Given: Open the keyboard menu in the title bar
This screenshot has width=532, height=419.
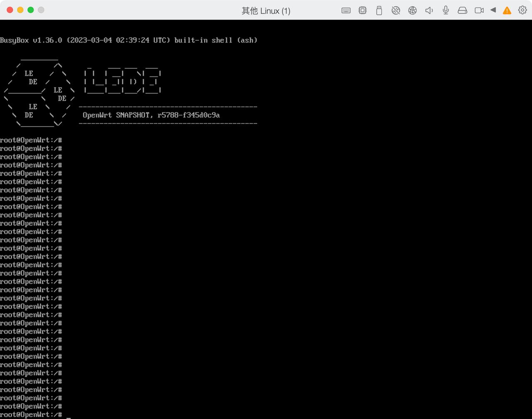Looking at the screenshot, I should pyautogui.click(x=346, y=10).
